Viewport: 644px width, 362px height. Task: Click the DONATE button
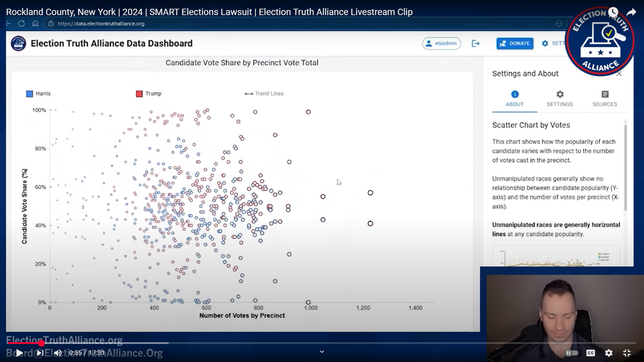pos(515,44)
